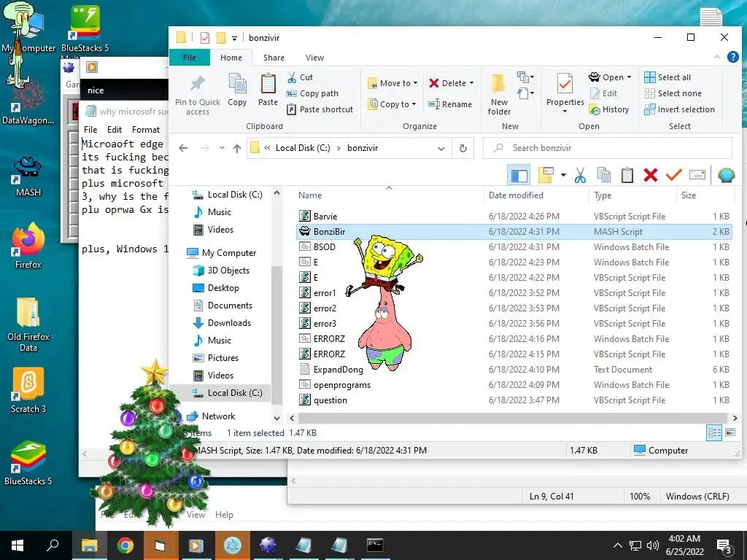The height and width of the screenshot is (560, 747).
Task: Open the Scratch 3 desktop shortcut
Action: click(x=28, y=391)
